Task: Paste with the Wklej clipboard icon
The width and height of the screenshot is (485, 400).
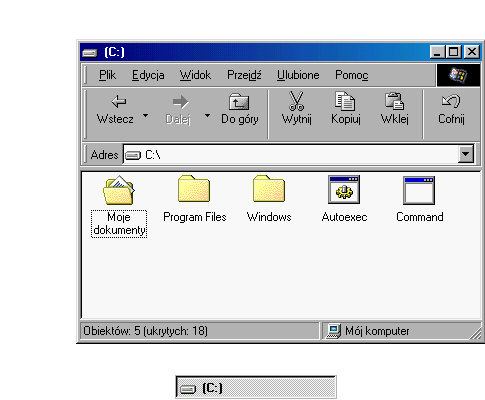Action: pyautogui.click(x=394, y=101)
